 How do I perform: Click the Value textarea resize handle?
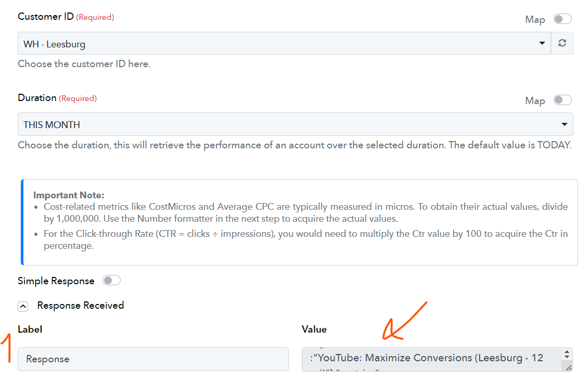click(x=569, y=368)
